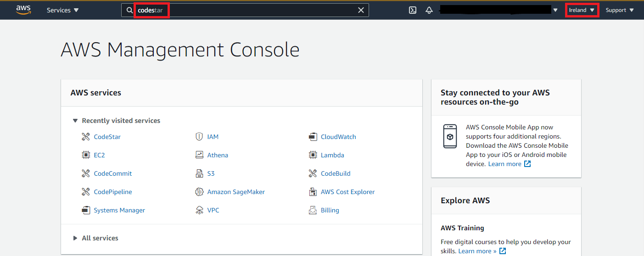Click the CloudWatch icon
Viewport: 644px width, 256px height.
coord(313,137)
